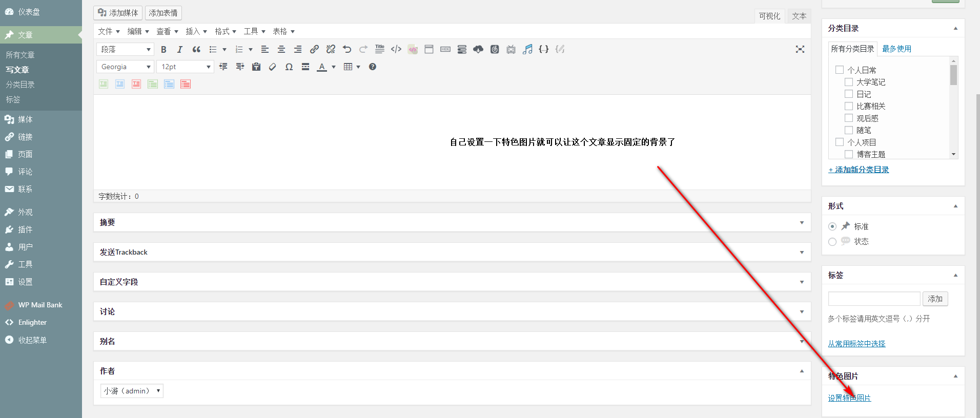
Task: Clear formatting with eraser icon
Action: click(273, 67)
